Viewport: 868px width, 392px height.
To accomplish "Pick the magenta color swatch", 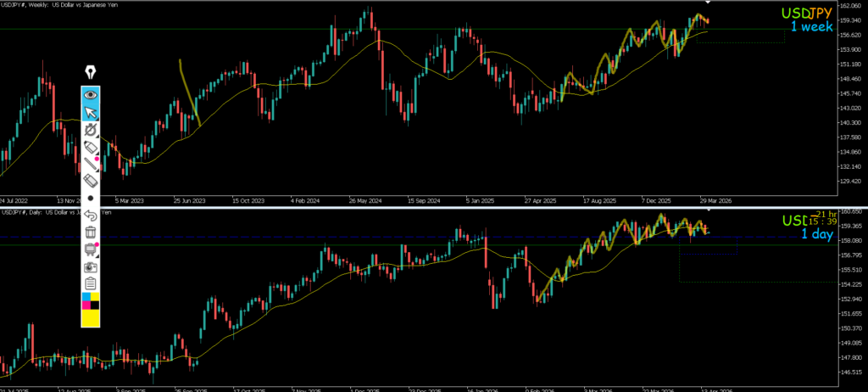I will 86,305.
